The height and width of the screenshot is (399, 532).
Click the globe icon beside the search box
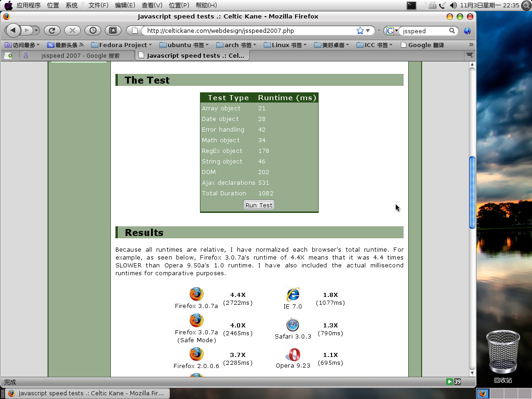[x=467, y=31]
